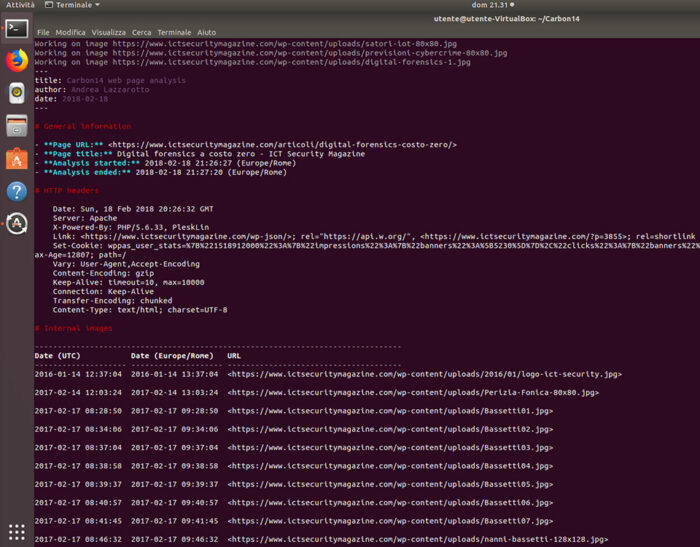700x547 pixels.
Task: Open the Modifica menu
Action: [70, 33]
